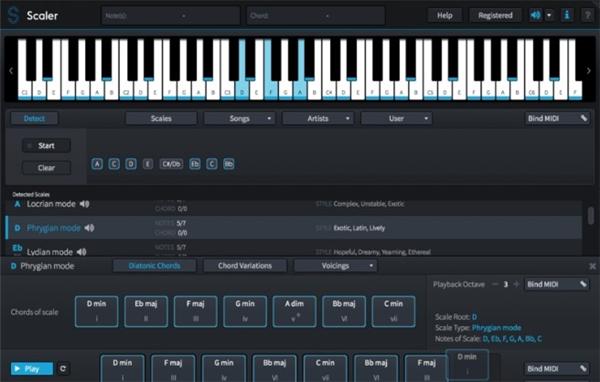Click F maj in Chords of scale

[x=196, y=311]
